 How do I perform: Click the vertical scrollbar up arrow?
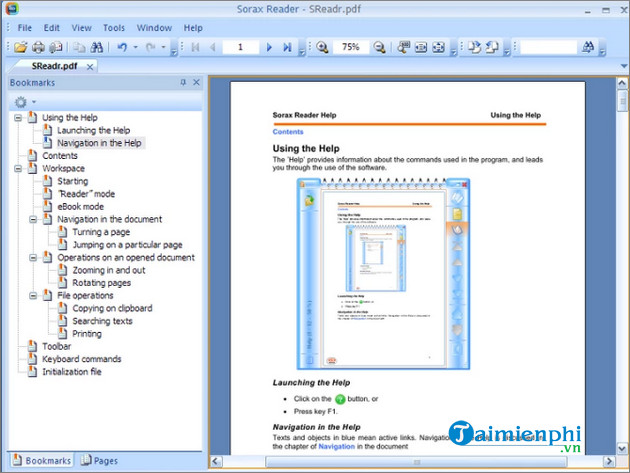622,83
